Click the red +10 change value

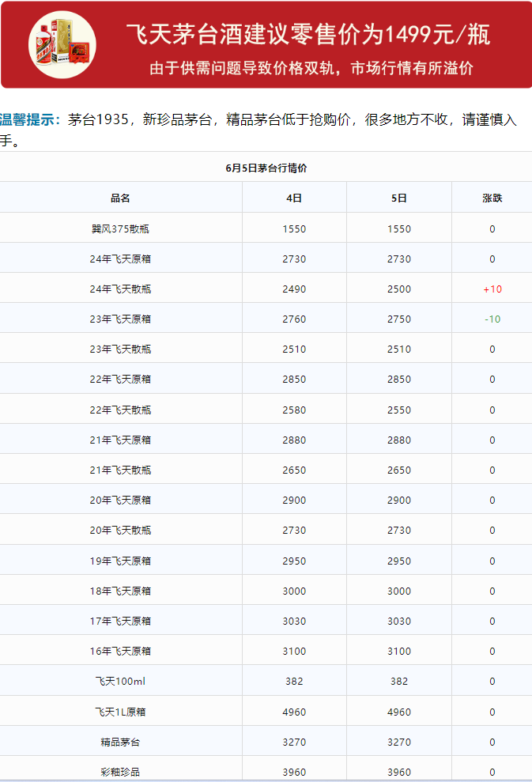coord(492,289)
